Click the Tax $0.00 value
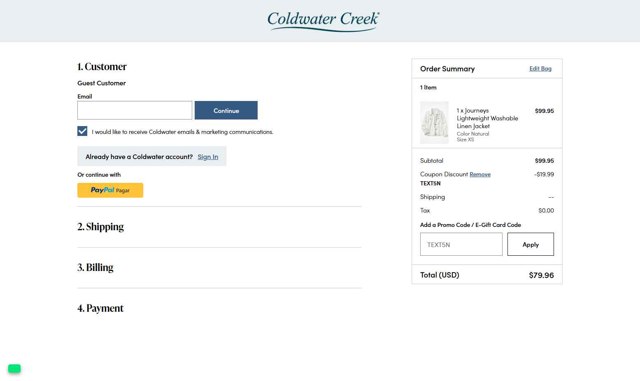Screen dimensions: 640x381 click(x=546, y=211)
